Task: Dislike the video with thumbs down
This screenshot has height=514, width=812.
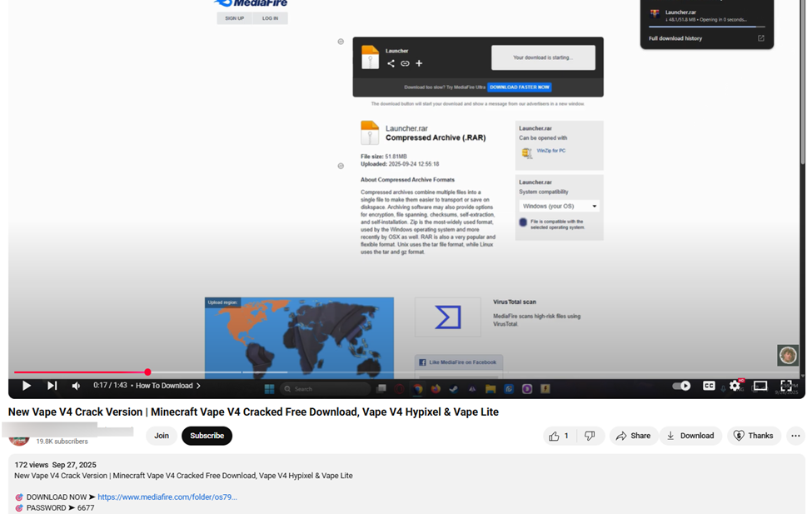Action: tap(590, 436)
